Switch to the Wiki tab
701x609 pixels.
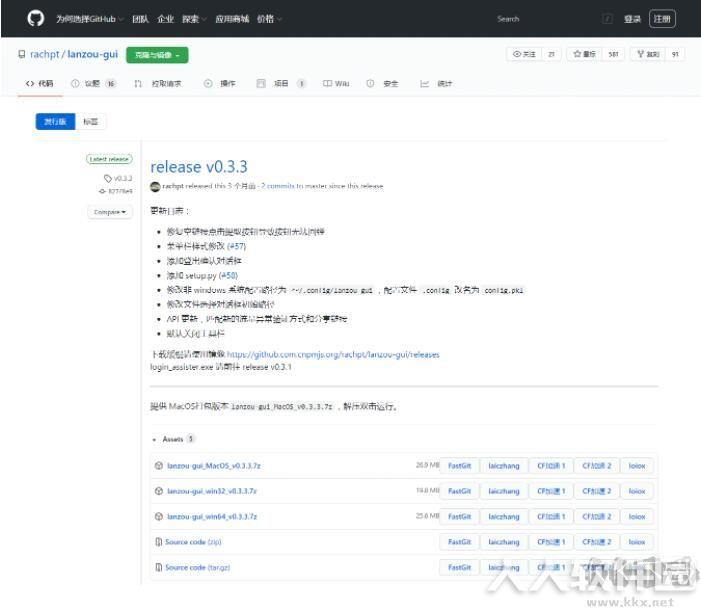336,84
